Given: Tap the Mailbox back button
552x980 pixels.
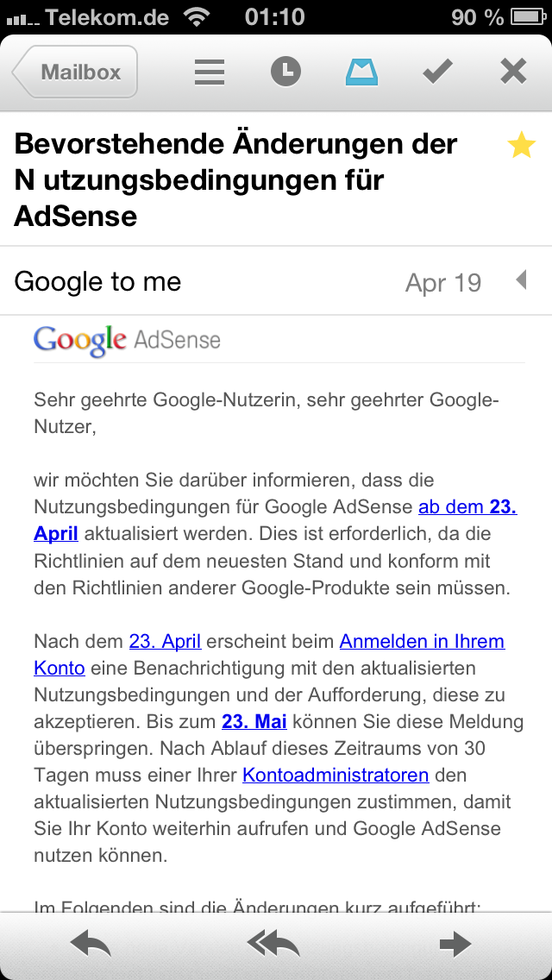Looking at the screenshot, I should coord(76,72).
